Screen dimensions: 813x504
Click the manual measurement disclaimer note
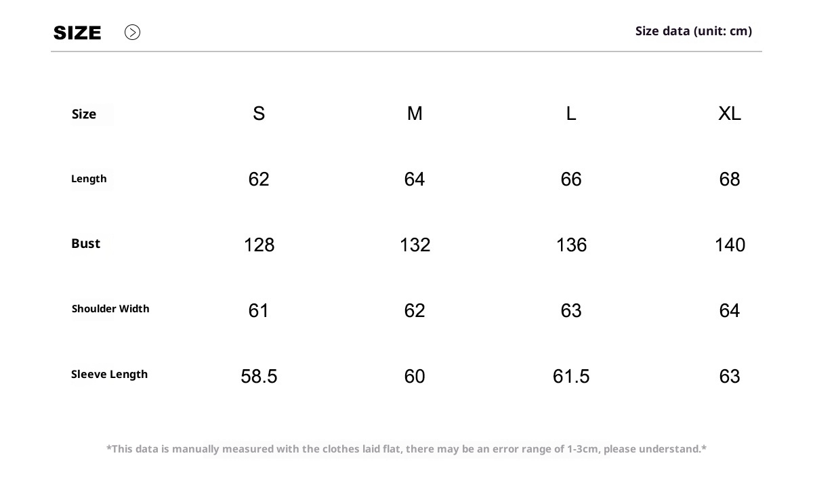[x=406, y=449]
